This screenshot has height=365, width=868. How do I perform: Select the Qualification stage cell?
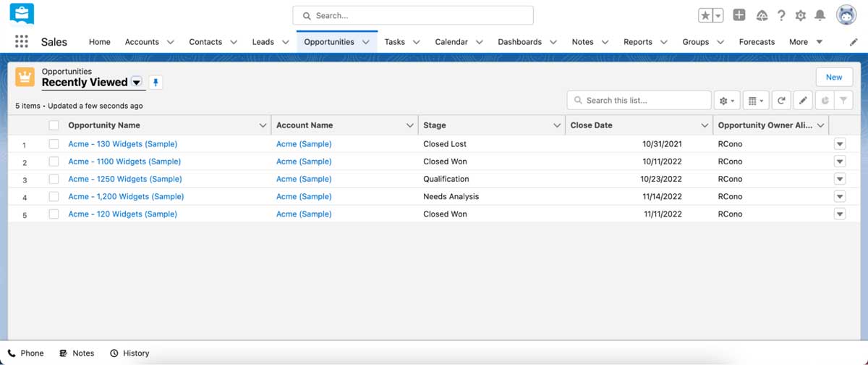pos(446,179)
